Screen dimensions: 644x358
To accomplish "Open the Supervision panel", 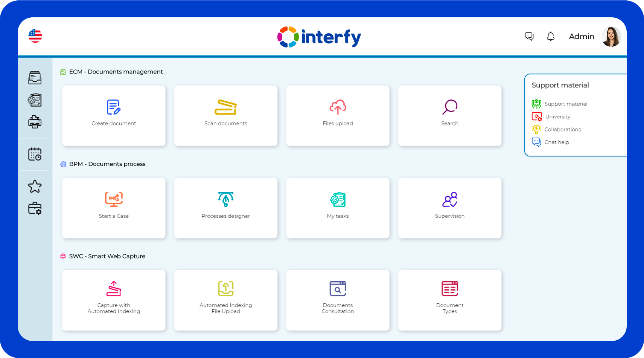I will point(449,207).
